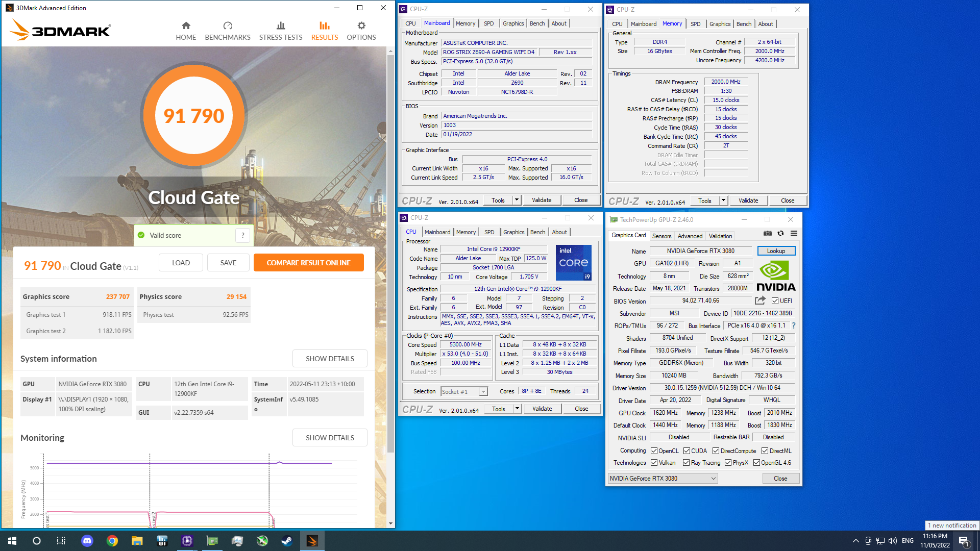Open the notification center icon
The image size is (980, 551).
point(964,541)
